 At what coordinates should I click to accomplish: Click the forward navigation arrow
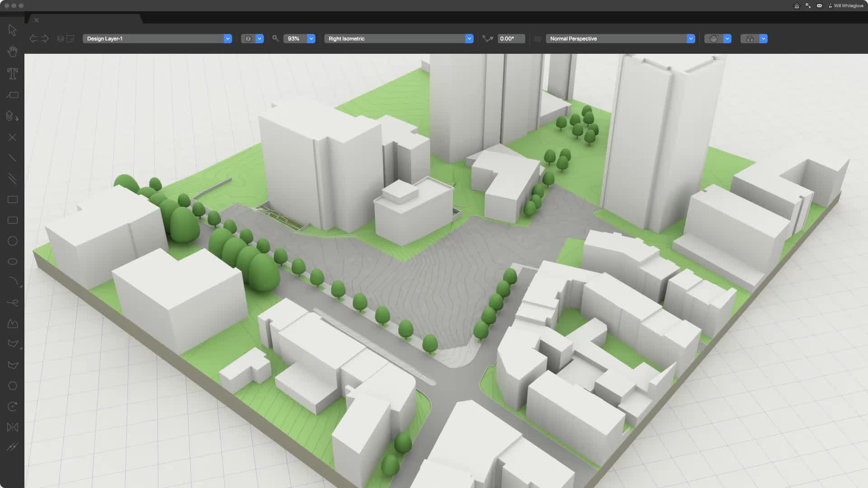pos(45,38)
